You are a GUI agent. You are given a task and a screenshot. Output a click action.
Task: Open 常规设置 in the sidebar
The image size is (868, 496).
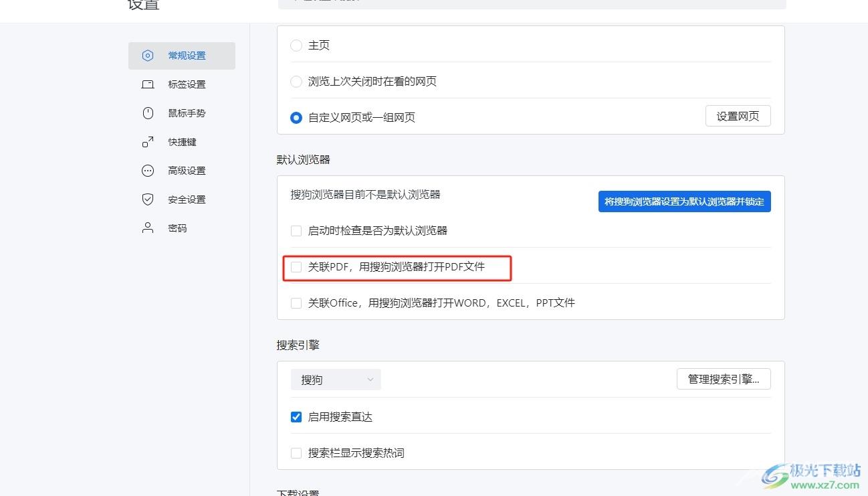coord(182,56)
